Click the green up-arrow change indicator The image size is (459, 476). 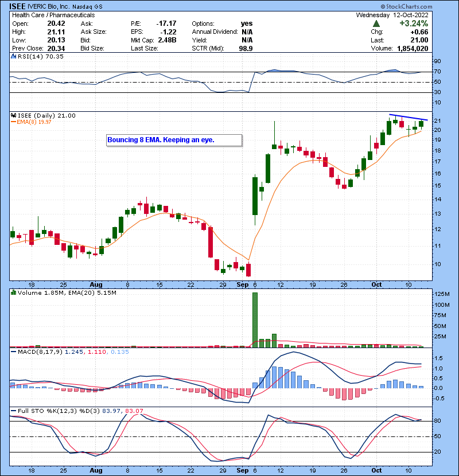(x=376, y=24)
